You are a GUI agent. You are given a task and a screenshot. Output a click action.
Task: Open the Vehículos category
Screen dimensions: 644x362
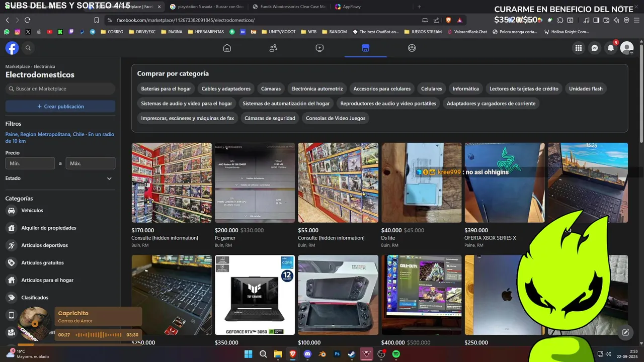coord(60,210)
